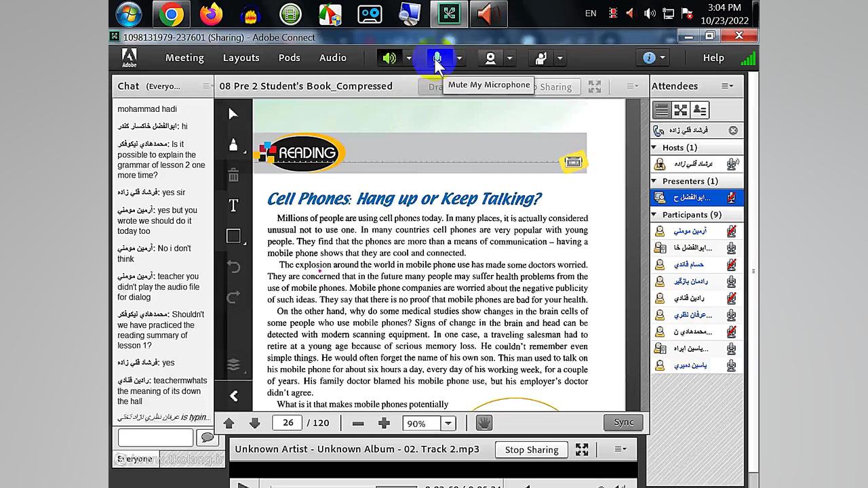
Task: Open the mp3 pod options menu
Action: coord(620,449)
